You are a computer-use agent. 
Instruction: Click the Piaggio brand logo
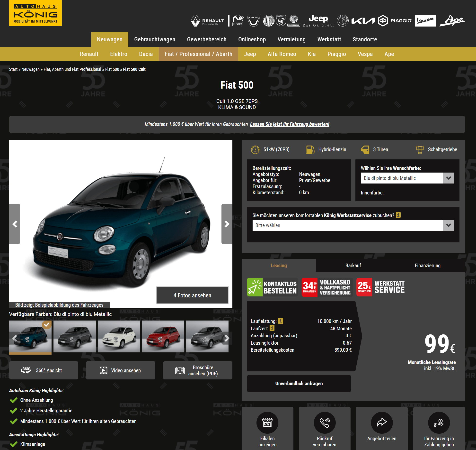point(395,21)
